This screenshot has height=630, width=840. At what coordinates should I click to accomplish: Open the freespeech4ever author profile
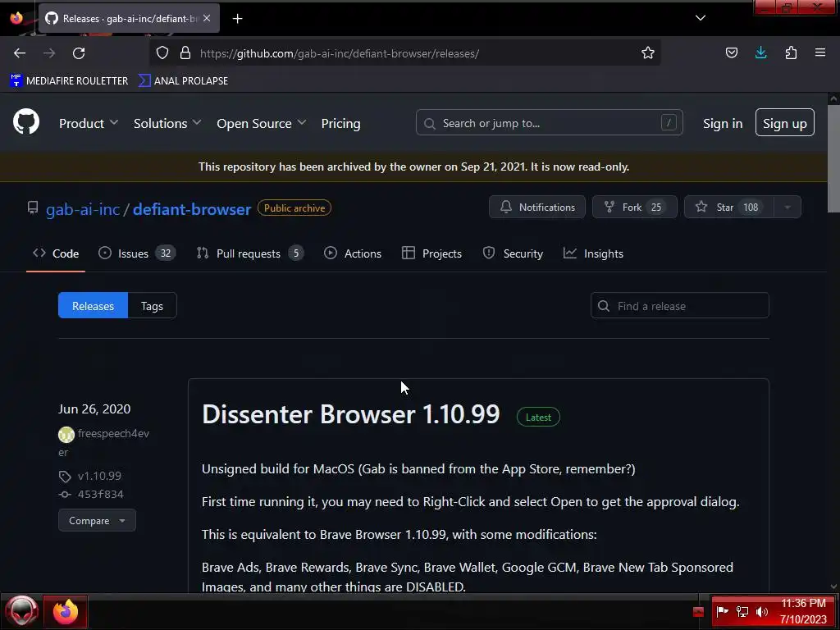(x=113, y=433)
